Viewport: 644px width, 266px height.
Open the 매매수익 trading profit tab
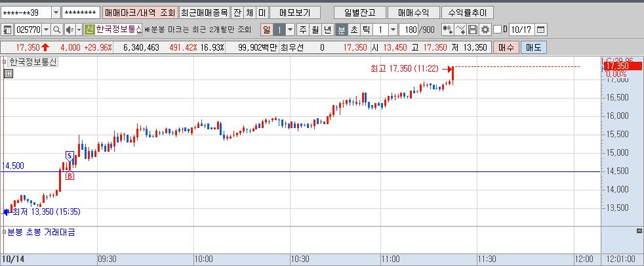(413, 12)
